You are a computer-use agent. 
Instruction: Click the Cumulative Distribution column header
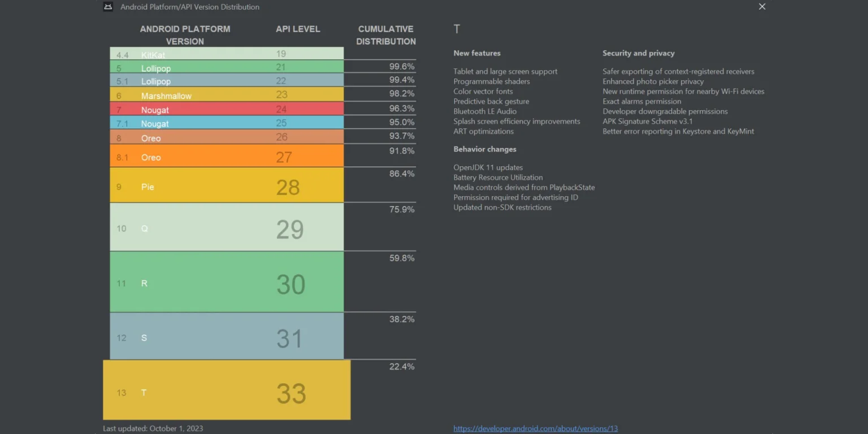click(386, 35)
